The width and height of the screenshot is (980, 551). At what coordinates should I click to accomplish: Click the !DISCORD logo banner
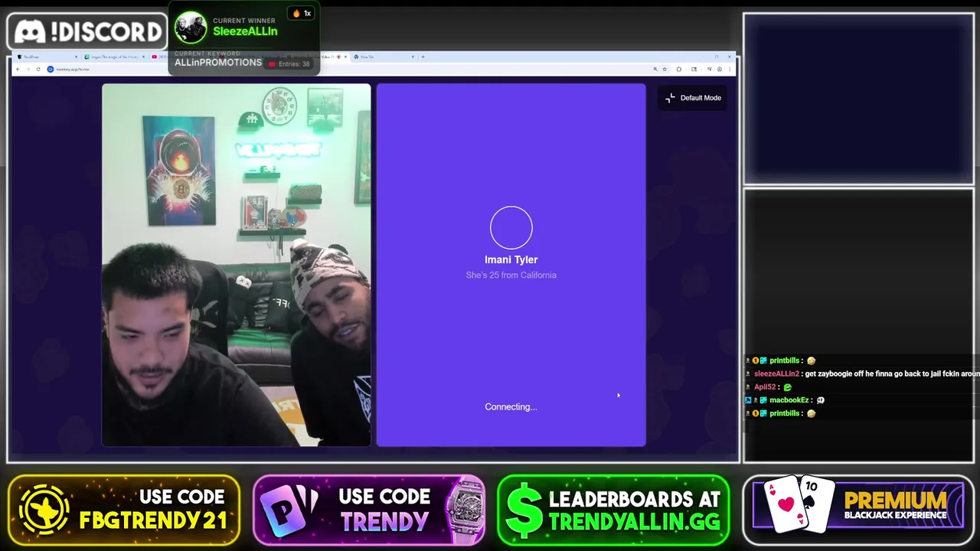click(x=88, y=31)
